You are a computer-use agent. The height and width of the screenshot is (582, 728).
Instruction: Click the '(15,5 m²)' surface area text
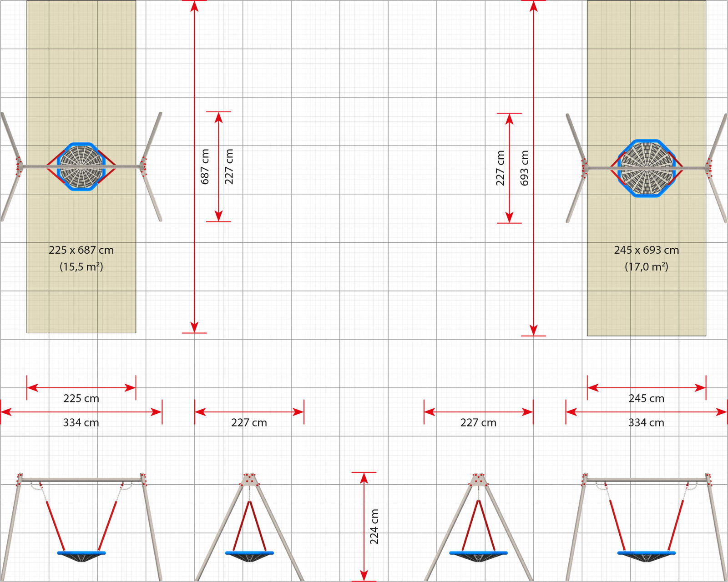pyautogui.click(x=81, y=267)
